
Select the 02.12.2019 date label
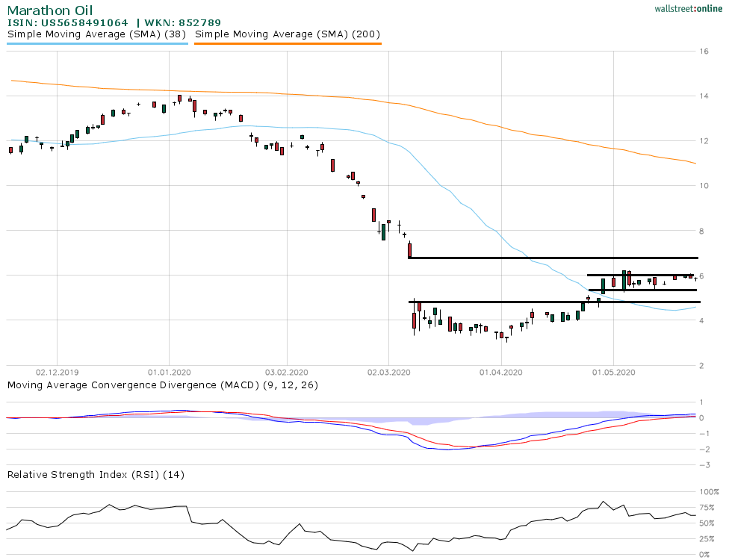[57, 371]
